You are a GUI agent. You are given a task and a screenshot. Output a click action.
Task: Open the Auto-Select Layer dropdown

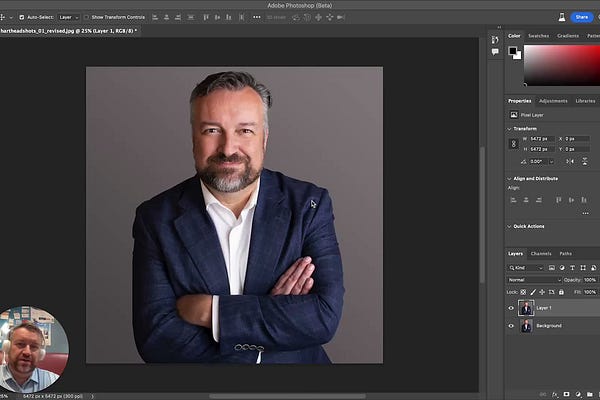pyautogui.click(x=69, y=17)
